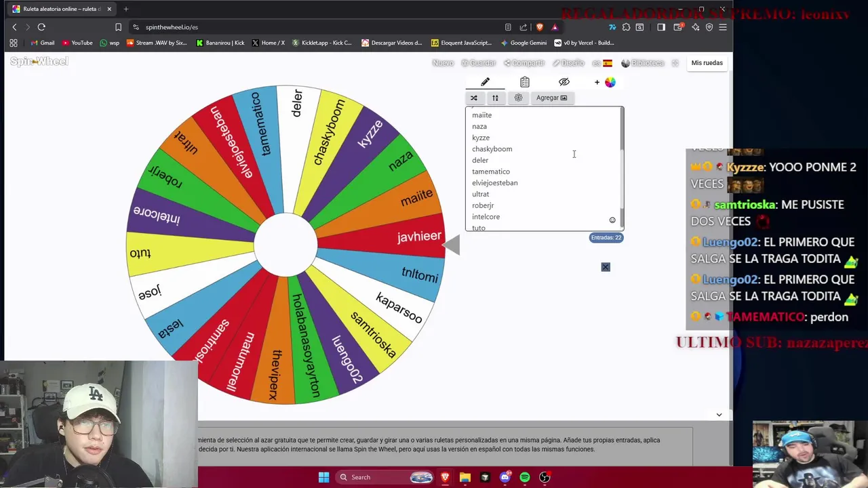This screenshot has height=488, width=868.
Task: Open Diseño in the top menu
Action: coord(568,63)
